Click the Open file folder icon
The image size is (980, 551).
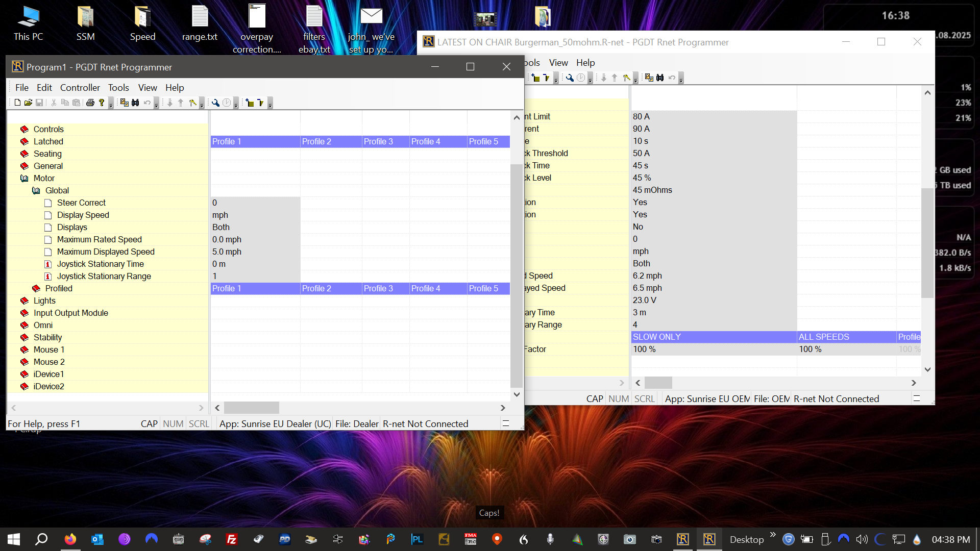pyautogui.click(x=28, y=103)
